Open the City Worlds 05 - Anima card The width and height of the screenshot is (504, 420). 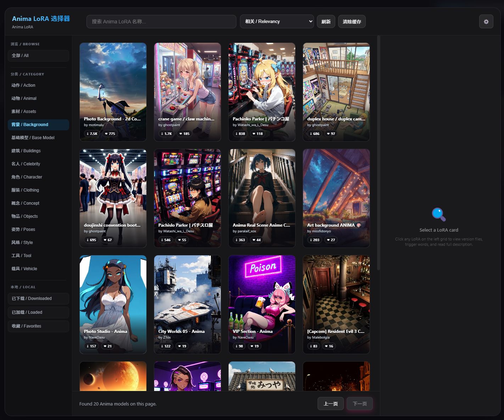(187, 305)
